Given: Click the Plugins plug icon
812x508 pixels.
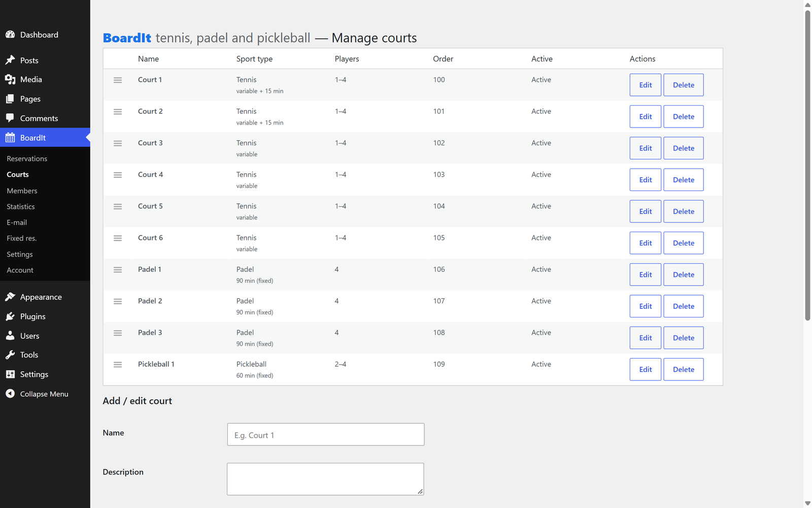Looking at the screenshot, I should pos(10,316).
